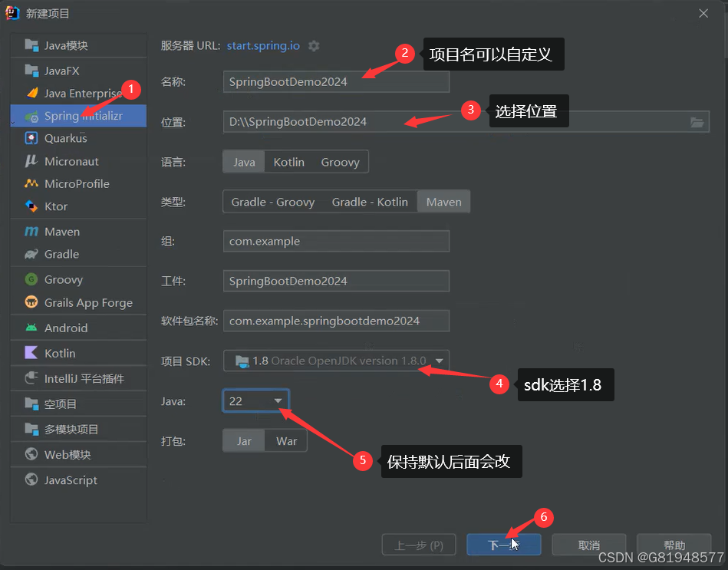Select the JavaScript globe icon
The image size is (728, 570).
click(x=31, y=479)
